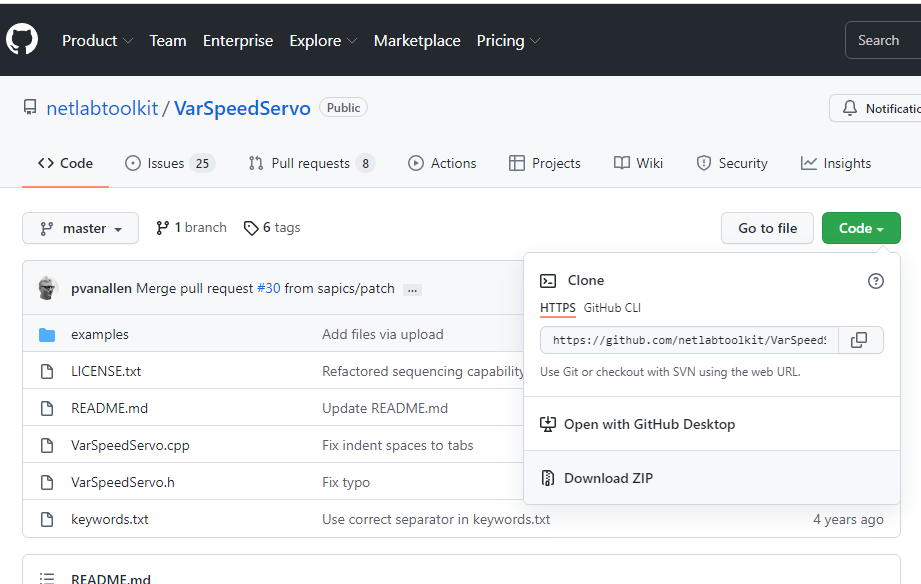The height and width of the screenshot is (584, 921).
Task: Open the LICENSE.txt file name
Action: pyautogui.click(x=106, y=371)
